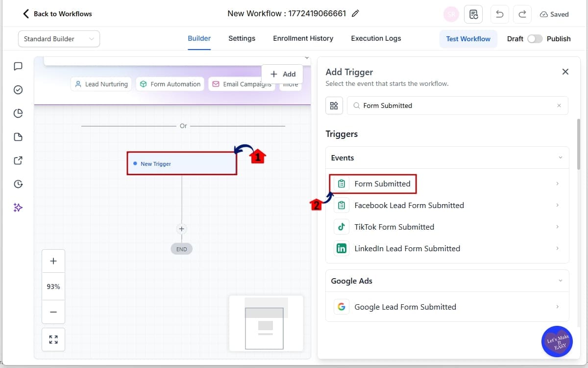
Task: Click the fullscreen expand icon on canvas
Action: tap(53, 339)
